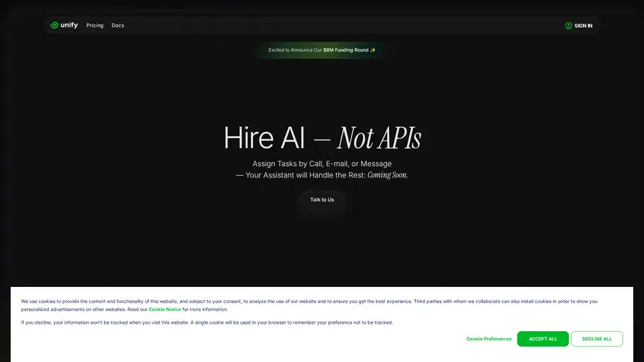Open Cookie Preferences

pos(488,339)
